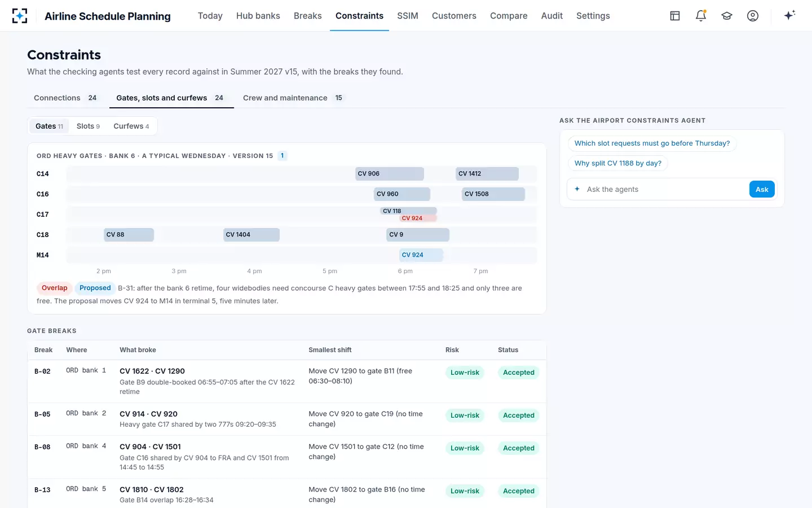This screenshot has width=812, height=508.
Task: Select CV 1404 bar on gate C18
Action: pos(251,235)
